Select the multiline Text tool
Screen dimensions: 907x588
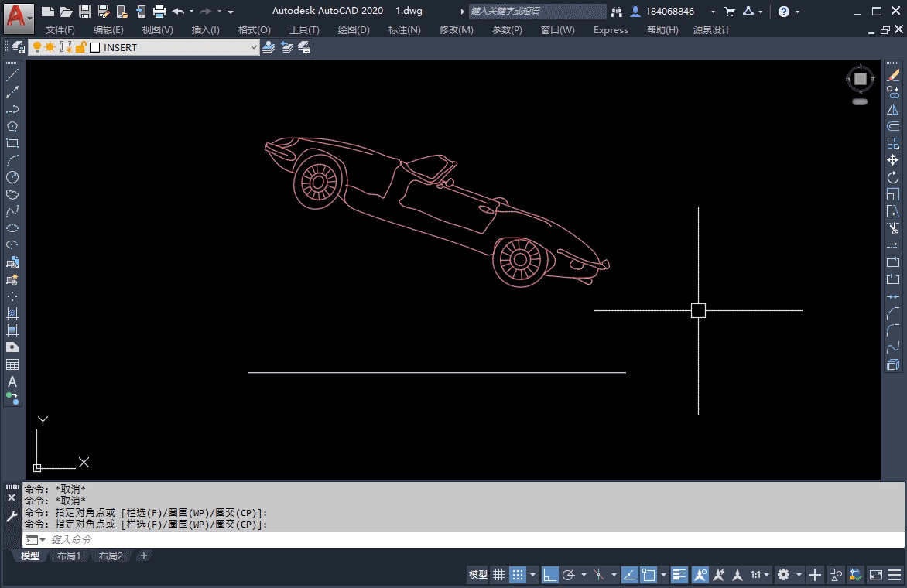coord(12,381)
